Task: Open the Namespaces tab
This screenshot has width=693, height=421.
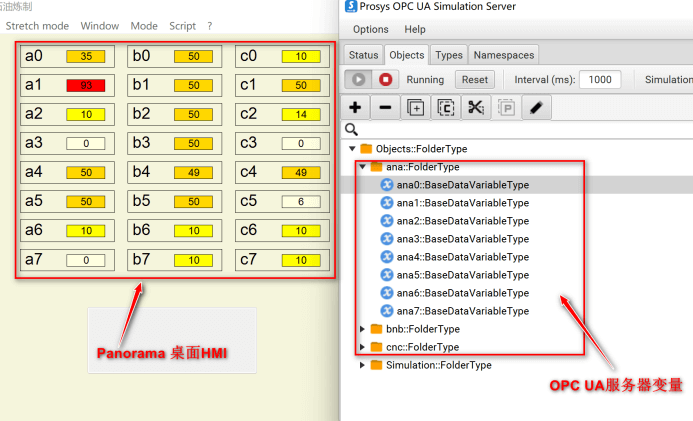Action: 503,55
